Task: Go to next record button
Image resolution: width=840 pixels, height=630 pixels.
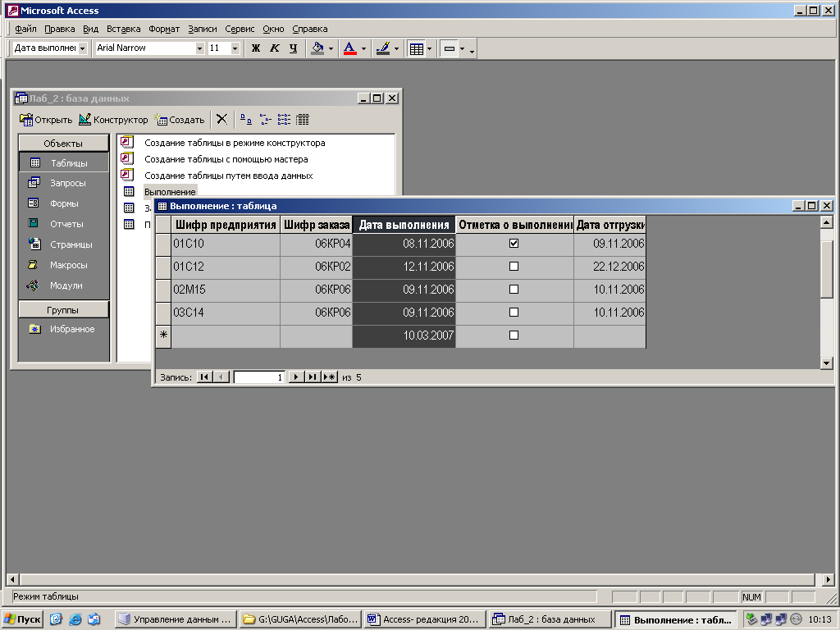Action: click(295, 377)
